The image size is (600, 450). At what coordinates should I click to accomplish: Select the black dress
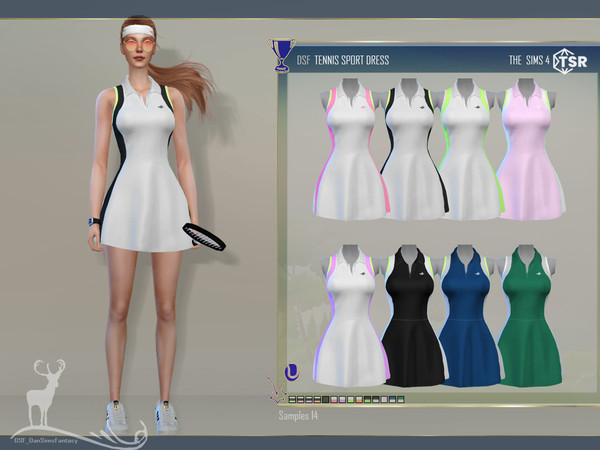(x=412, y=316)
